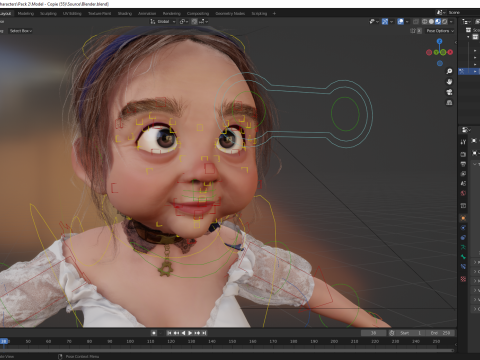Open the Compositing workspace tab
Image resolution: width=480 pixels, height=360 pixels.
198,14
